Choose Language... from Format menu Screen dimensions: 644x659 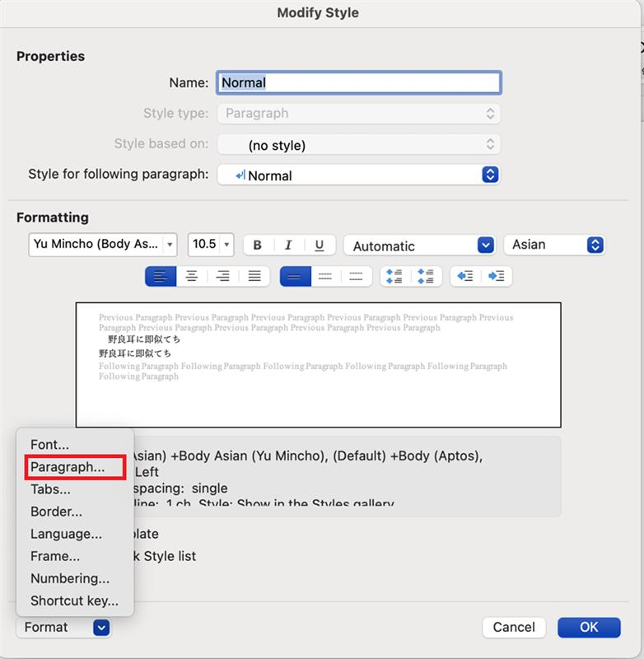pos(75,534)
